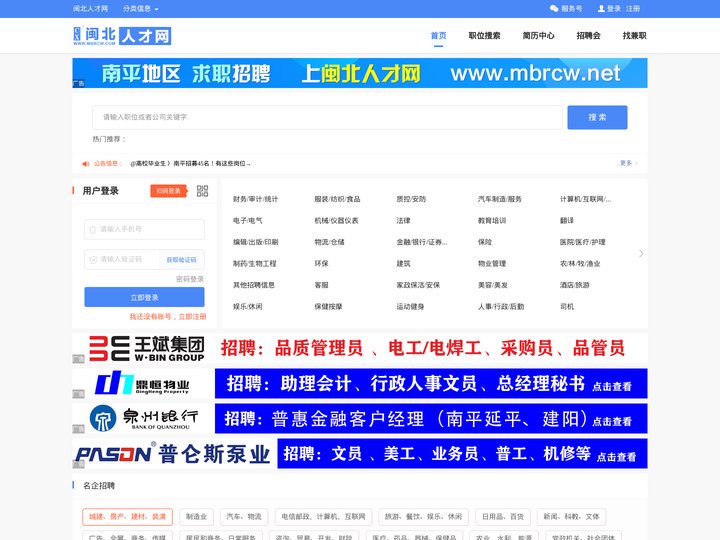Open the 找兼职 tab
The width and height of the screenshot is (720, 540).
click(x=635, y=35)
